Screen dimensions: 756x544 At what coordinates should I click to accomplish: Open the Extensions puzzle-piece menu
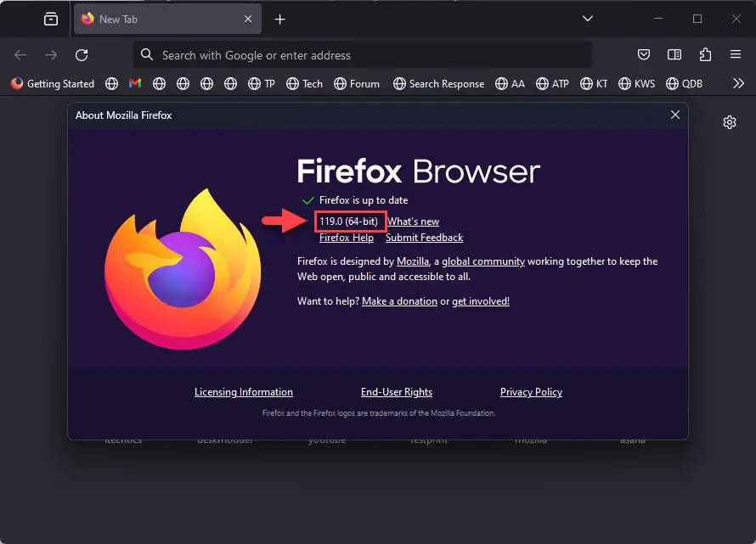[x=705, y=54]
